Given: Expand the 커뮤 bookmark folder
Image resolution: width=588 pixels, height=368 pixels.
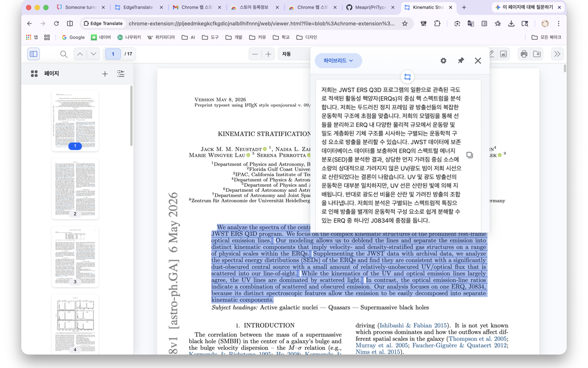Looking at the screenshot, I should tap(258, 37).
